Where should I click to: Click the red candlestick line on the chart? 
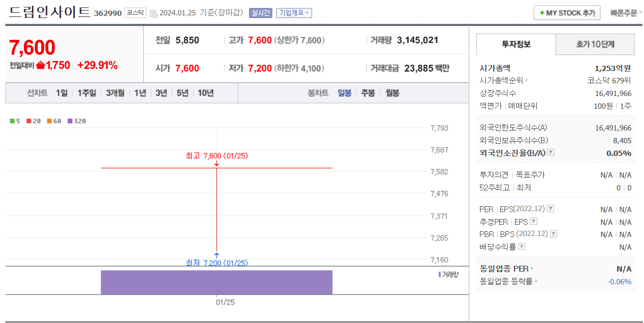tap(217, 209)
